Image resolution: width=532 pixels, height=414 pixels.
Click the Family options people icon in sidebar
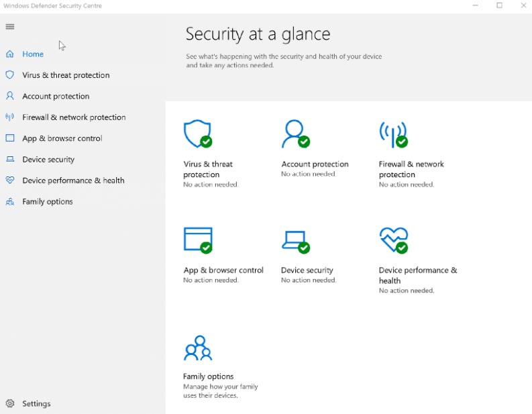point(10,201)
